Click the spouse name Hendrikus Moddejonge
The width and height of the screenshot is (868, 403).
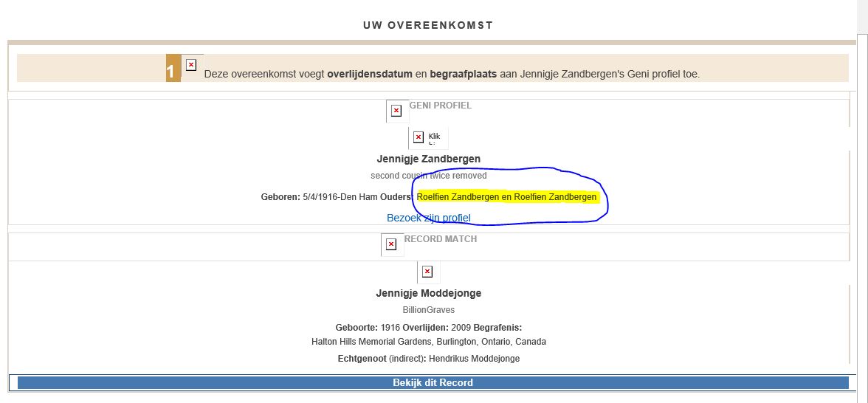477,359
